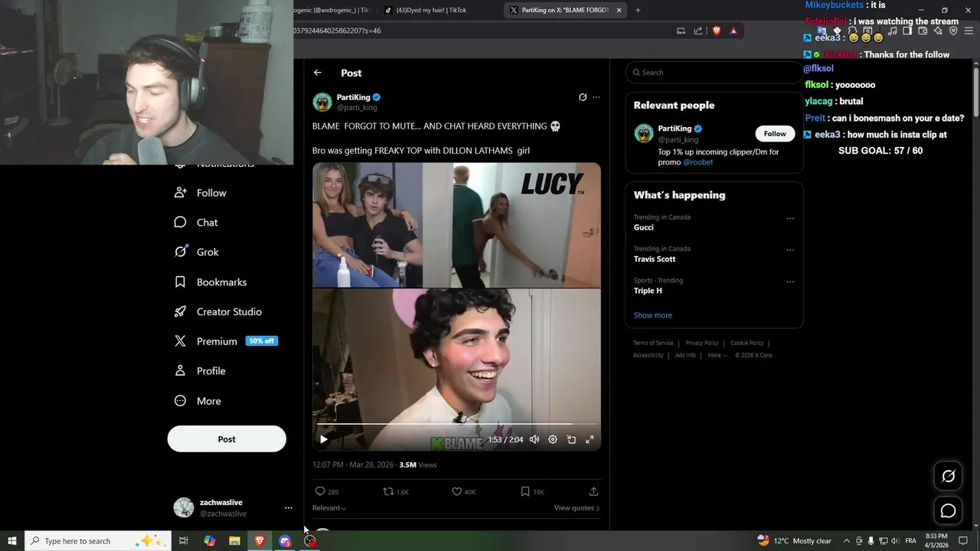
Task: Open Cookie Policy footer link
Action: [x=747, y=343]
